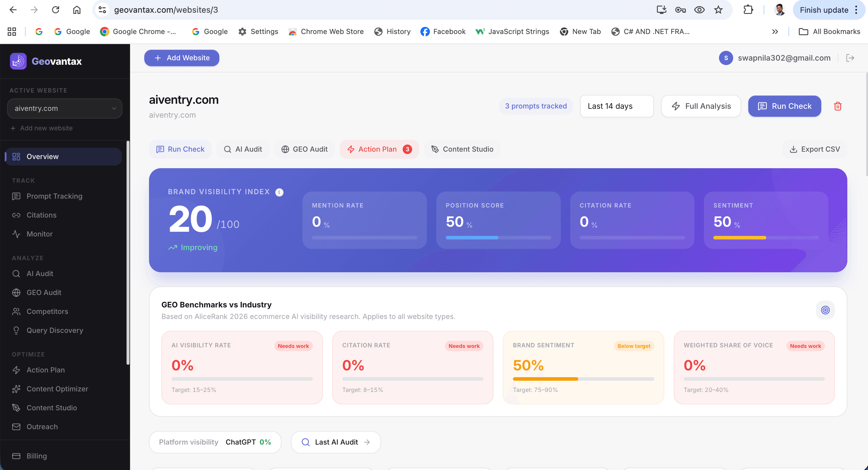Viewport: 868px width, 470px height.
Task: Click the browser address bar URL
Action: tap(166, 10)
